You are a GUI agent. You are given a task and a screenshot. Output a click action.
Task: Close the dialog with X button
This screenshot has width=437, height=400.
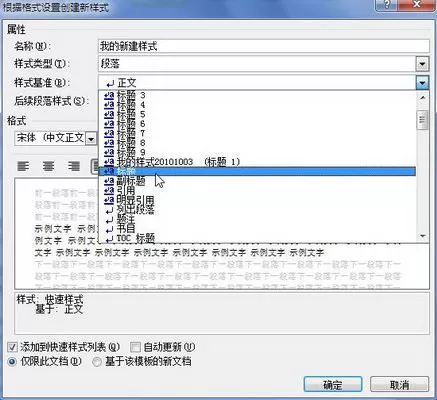click(x=417, y=5)
